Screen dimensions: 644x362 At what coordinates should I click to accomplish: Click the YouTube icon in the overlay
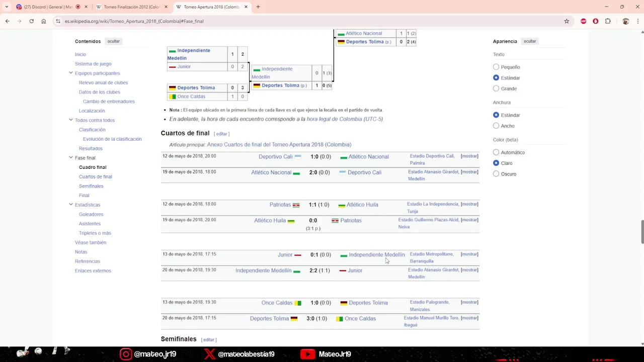coord(307,354)
